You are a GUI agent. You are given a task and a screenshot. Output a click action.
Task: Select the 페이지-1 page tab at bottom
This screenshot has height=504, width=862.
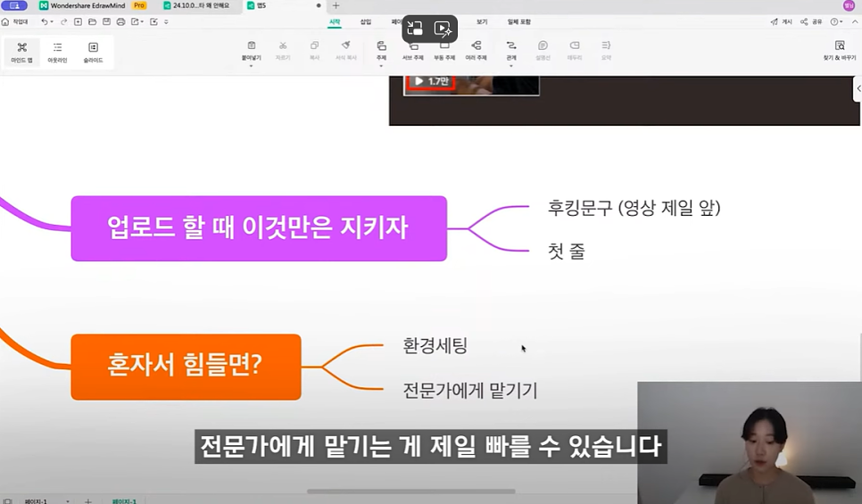(124, 500)
